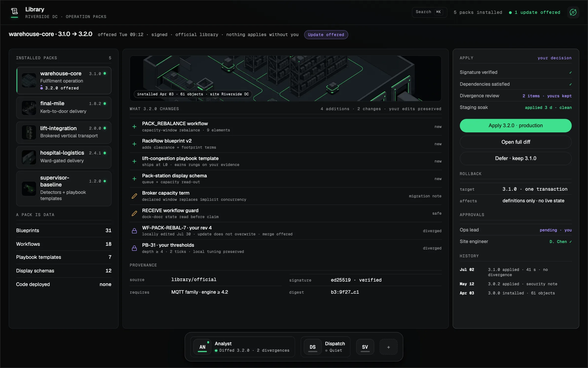The height and width of the screenshot is (368, 588).
Task: Click the digest b3:9f27…c1 value
Action: click(345, 292)
